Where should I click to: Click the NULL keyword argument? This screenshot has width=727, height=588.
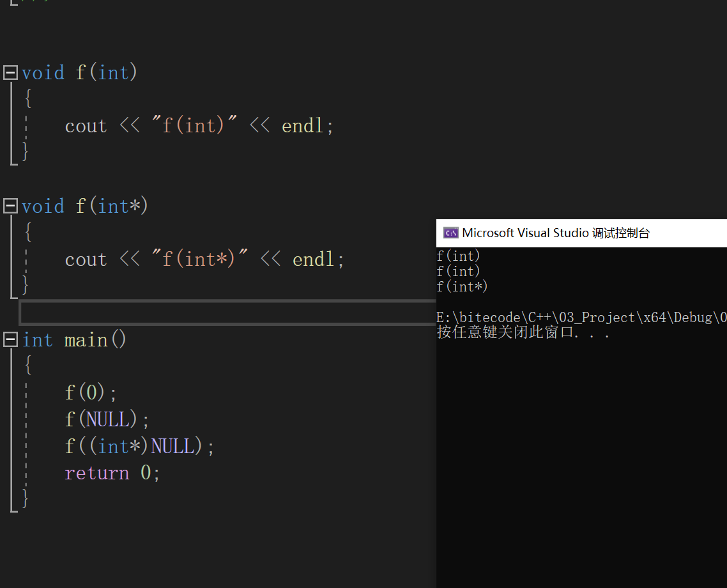point(108,419)
